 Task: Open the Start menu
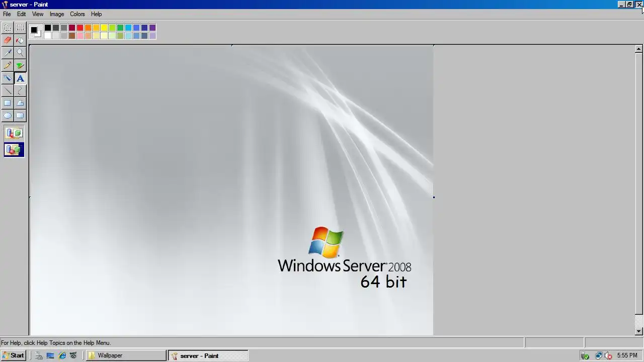[x=13, y=355]
